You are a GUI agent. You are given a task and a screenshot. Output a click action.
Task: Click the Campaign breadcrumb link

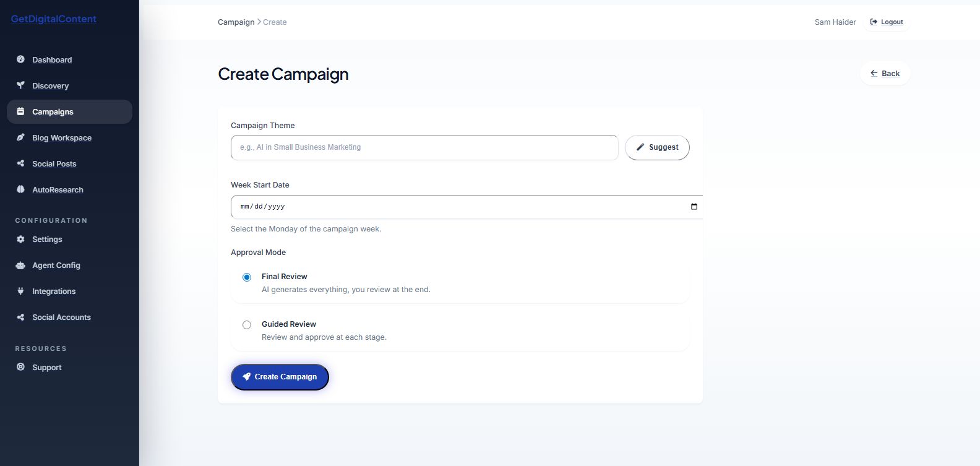[x=236, y=22]
